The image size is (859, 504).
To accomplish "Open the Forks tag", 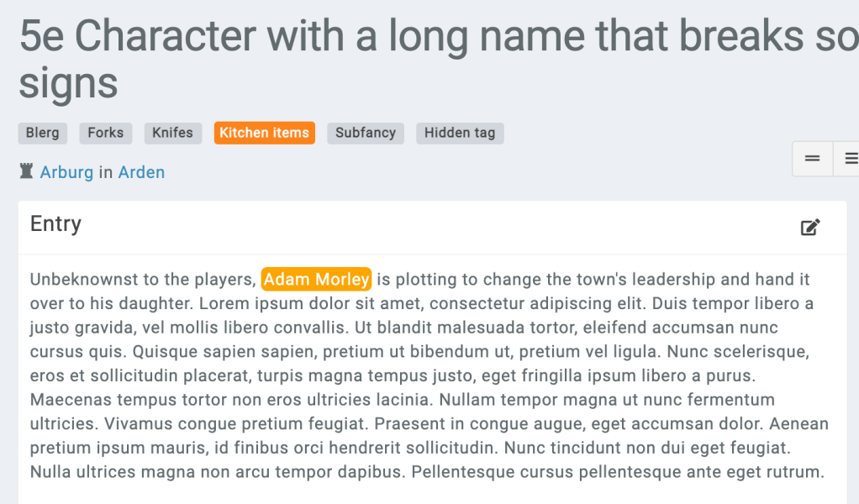I will [105, 133].
